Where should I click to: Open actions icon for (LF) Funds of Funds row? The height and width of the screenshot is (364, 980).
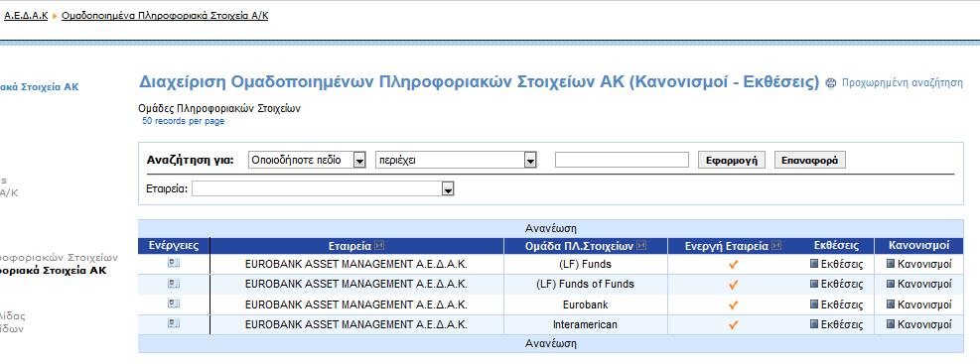(174, 284)
